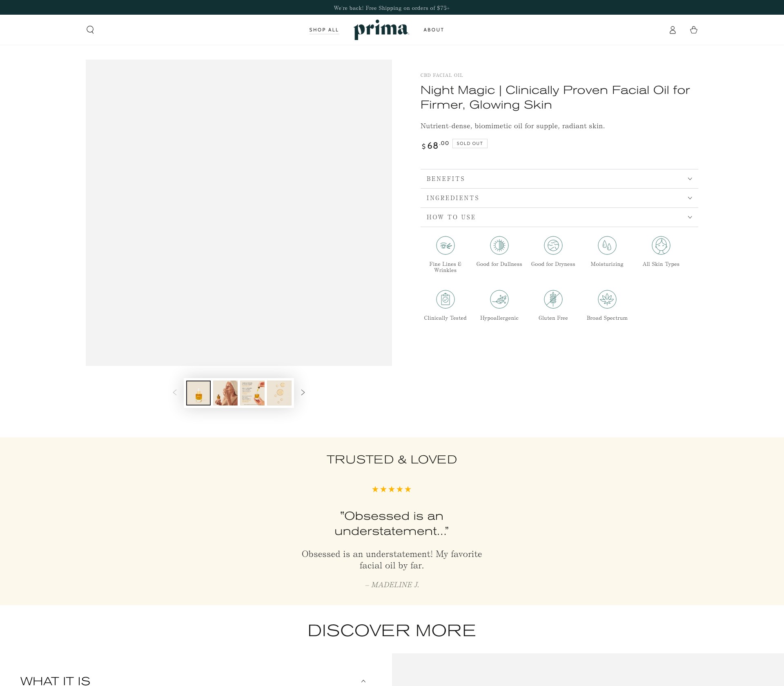Expand the How To Use accordion
The image size is (784, 686).
click(559, 217)
